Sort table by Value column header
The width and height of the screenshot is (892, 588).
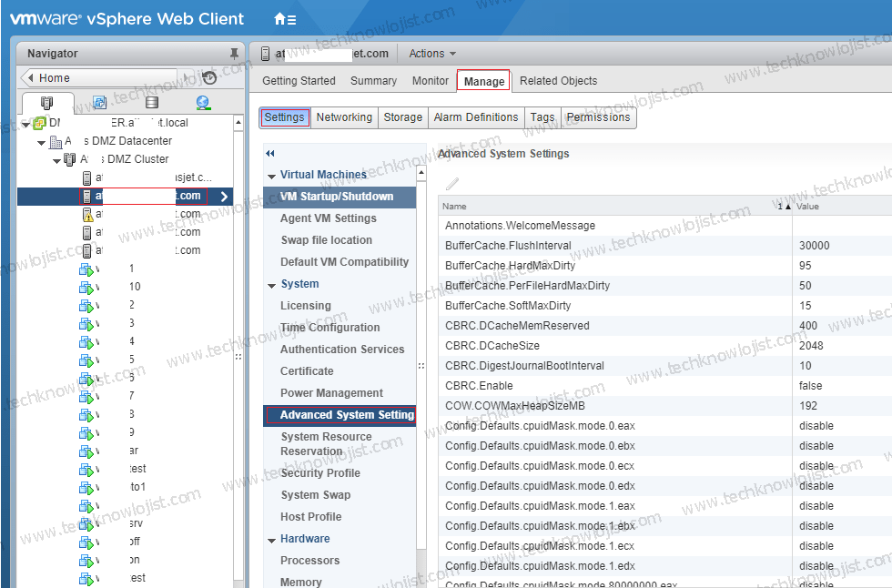coord(842,207)
